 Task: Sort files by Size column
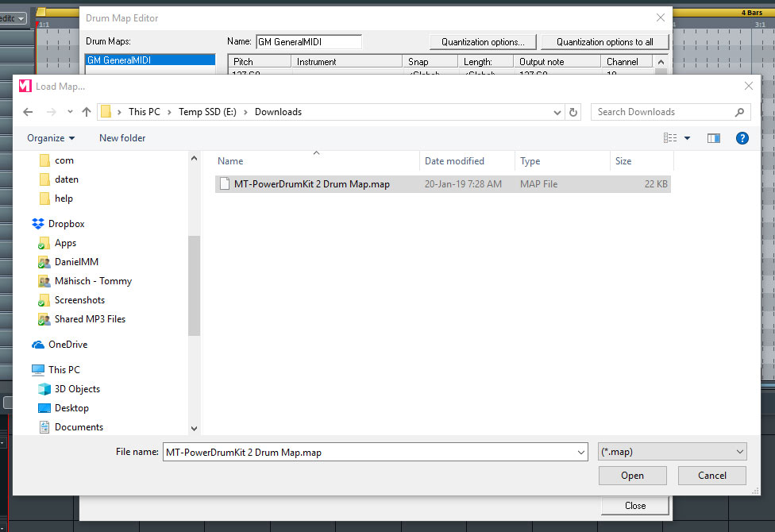[x=642, y=161]
